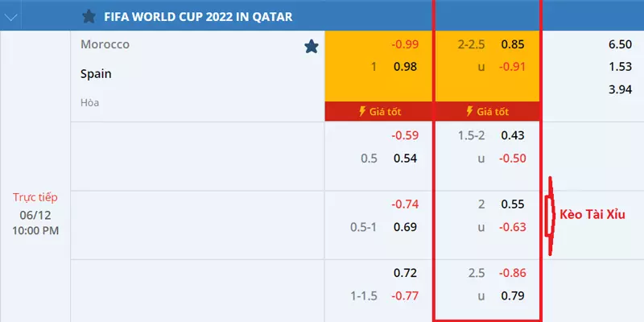The height and width of the screenshot is (322, 644).
Task: Select over 2.5 odds -0.86
Action: pyautogui.click(x=512, y=273)
